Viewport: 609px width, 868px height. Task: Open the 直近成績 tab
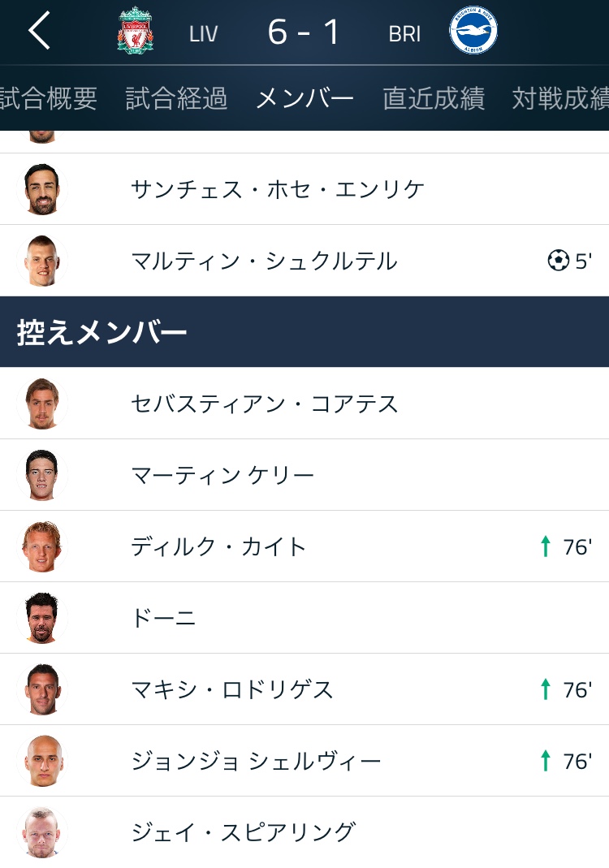tap(434, 98)
